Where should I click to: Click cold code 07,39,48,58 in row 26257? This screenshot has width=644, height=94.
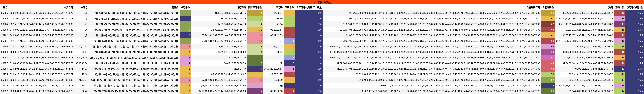tap(81, 63)
